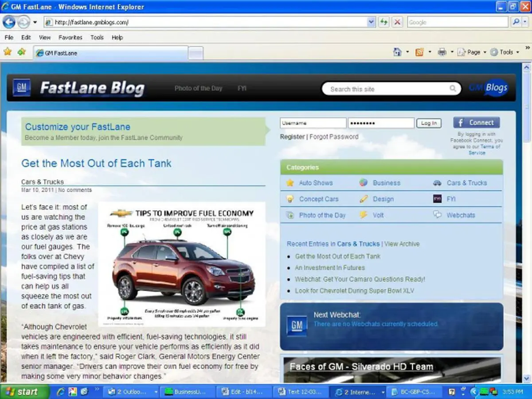Click the GM Blogs logo
Viewport: 532px width, 399px height.
pos(488,88)
